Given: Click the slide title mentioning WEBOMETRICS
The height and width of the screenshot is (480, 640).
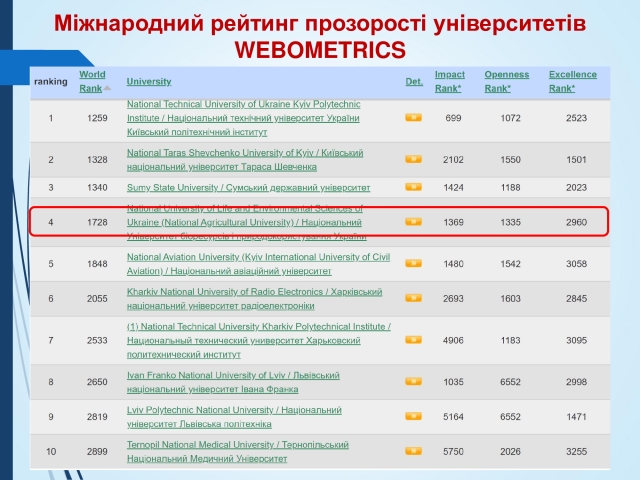Looking at the screenshot, I should (x=320, y=36).
